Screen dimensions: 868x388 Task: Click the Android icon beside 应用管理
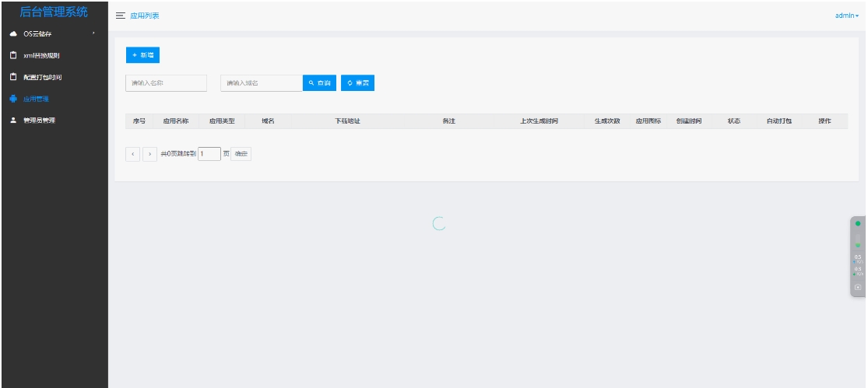tap(12, 99)
